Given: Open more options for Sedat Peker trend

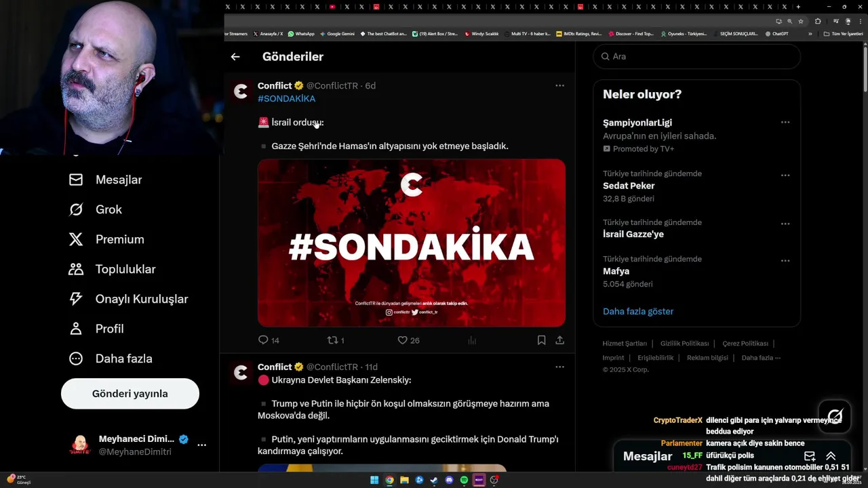Looking at the screenshot, I should pos(785,175).
